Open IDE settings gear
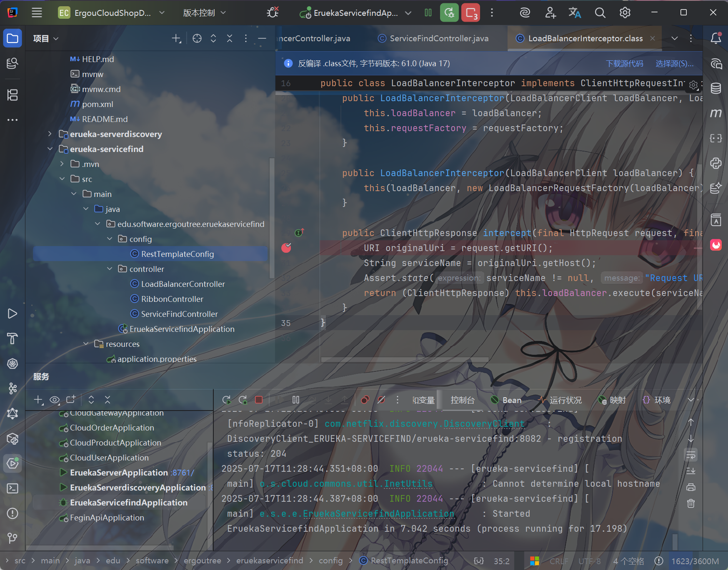Image resolution: width=728 pixels, height=570 pixels. click(625, 12)
